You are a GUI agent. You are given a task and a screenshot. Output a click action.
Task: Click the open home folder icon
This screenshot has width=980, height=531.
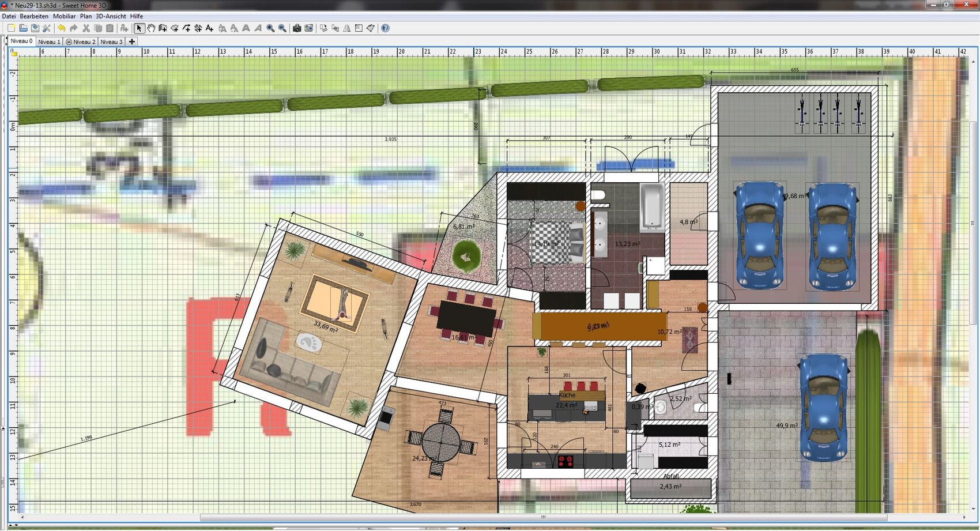point(23,28)
